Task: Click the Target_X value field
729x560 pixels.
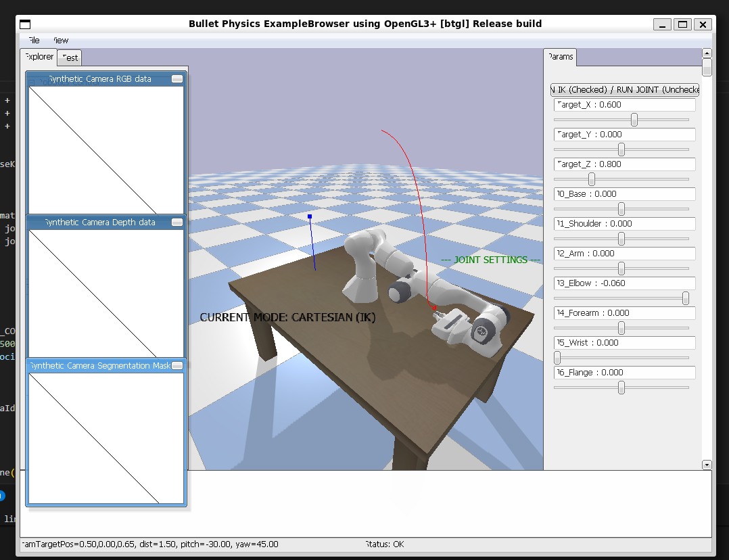Action: point(624,105)
